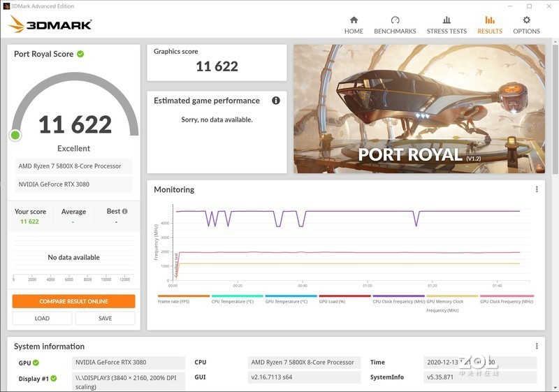Toggle GPU Temperature legend line
Screen dimensions: 559x392
pyautogui.click(x=291, y=299)
